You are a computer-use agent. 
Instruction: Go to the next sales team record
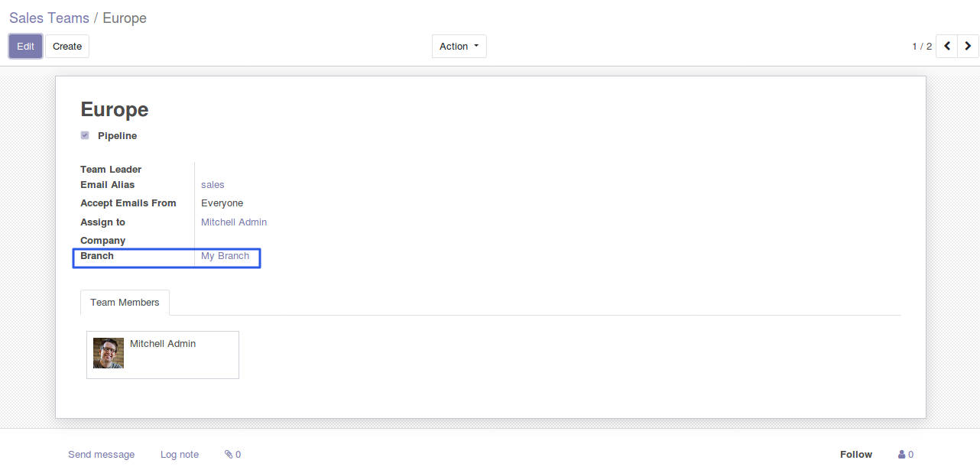tap(968, 47)
